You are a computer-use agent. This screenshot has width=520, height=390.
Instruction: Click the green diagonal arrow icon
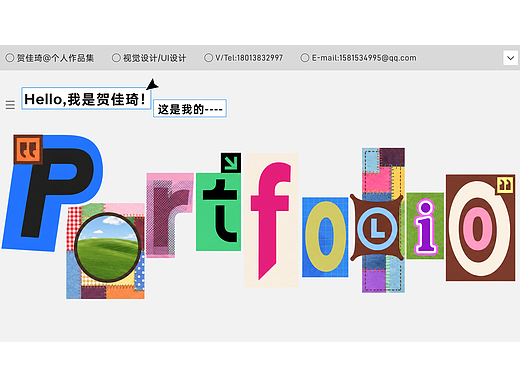[x=231, y=163]
